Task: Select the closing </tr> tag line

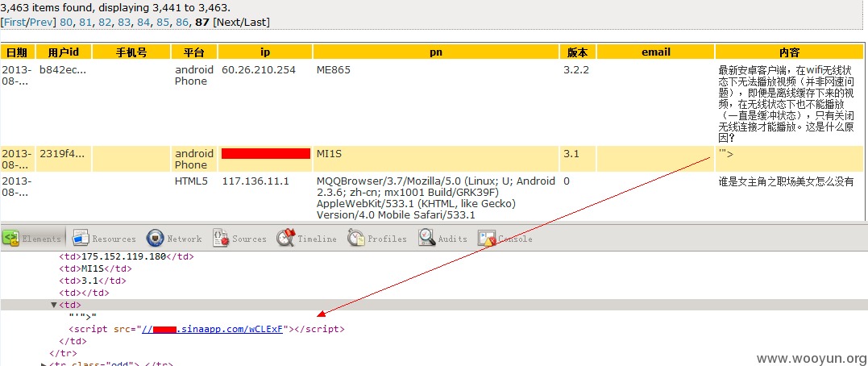Action: click(x=63, y=353)
